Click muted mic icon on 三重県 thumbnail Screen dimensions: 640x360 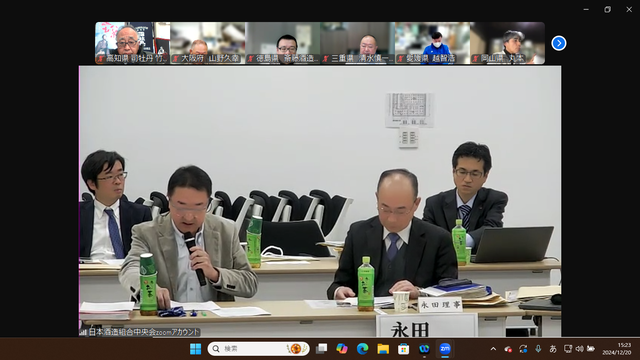pyautogui.click(x=326, y=59)
